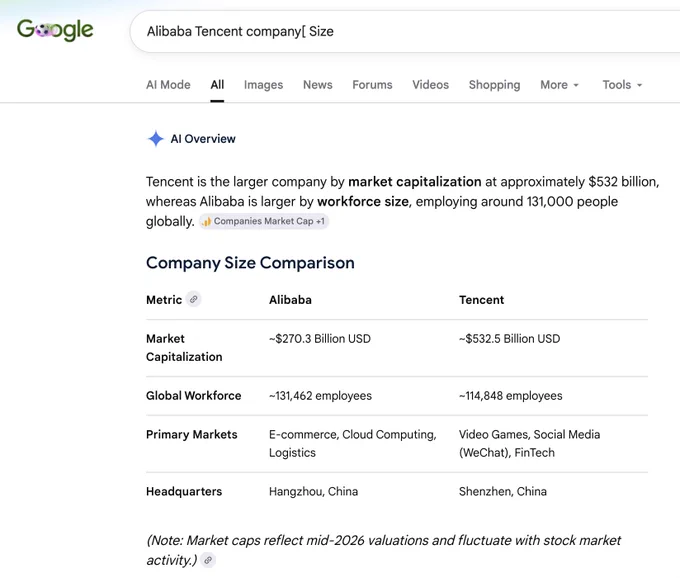Select the All results tab
This screenshot has height=578, width=680.
(217, 85)
